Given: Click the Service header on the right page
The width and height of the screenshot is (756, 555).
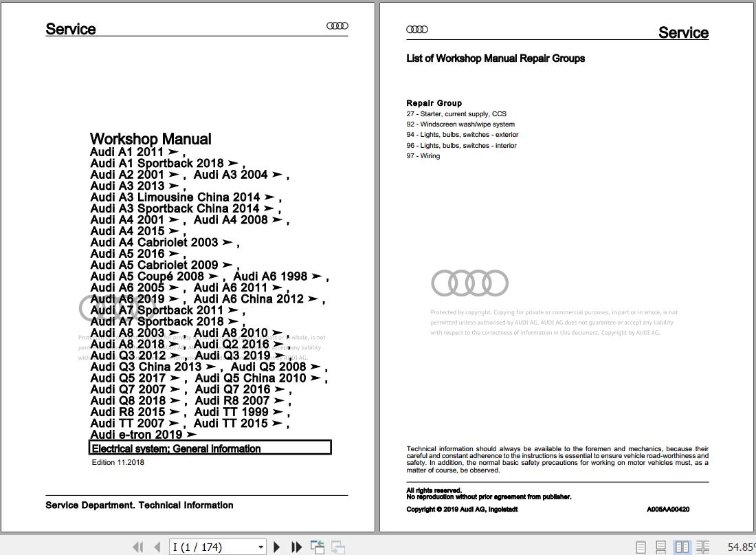Looking at the screenshot, I should pyautogui.click(x=683, y=32).
